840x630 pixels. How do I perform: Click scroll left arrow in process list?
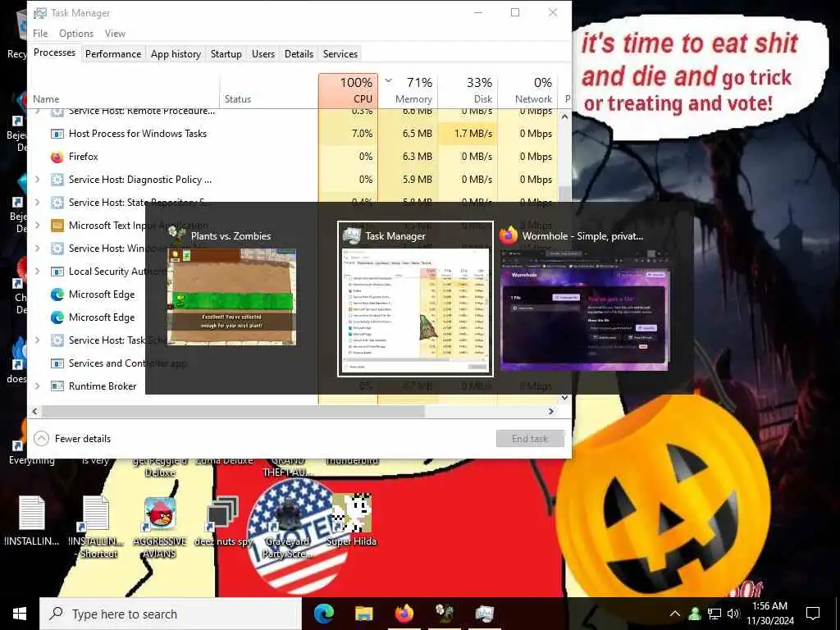point(34,412)
